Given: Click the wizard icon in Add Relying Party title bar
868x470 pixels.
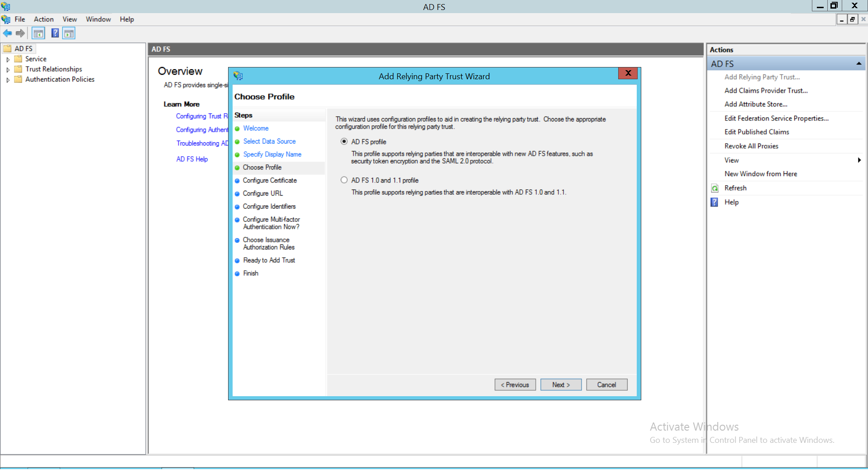Looking at the screenshot, I should pos(238,76).
